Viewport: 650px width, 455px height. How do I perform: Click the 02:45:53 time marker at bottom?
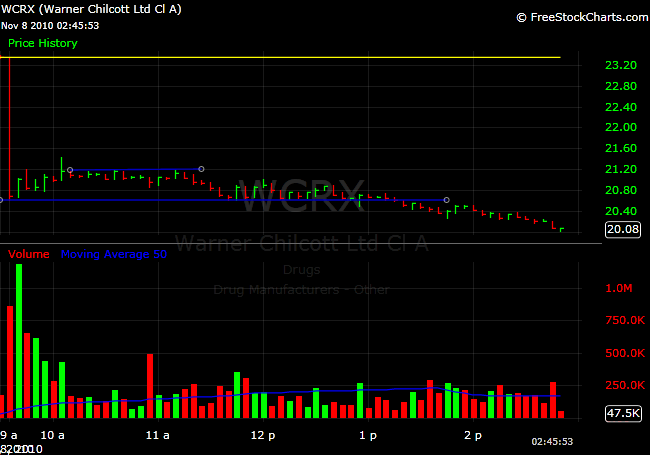tap(552, 442)
